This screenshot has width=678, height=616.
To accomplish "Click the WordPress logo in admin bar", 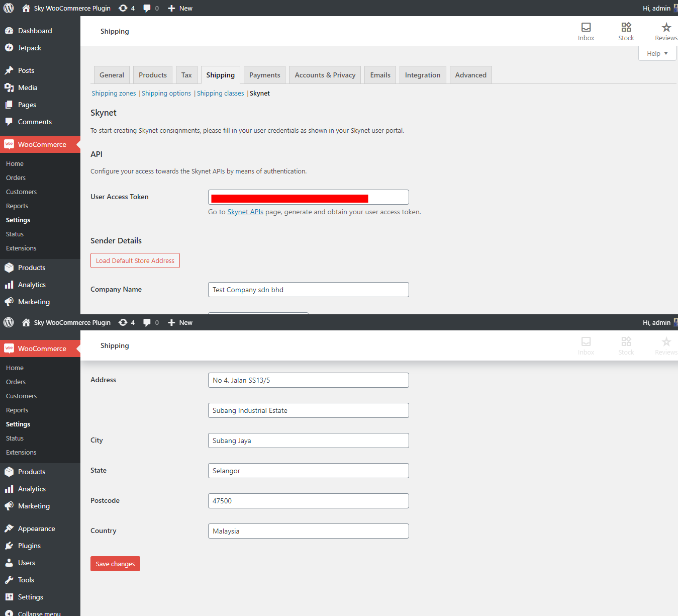I will [8, 8].
